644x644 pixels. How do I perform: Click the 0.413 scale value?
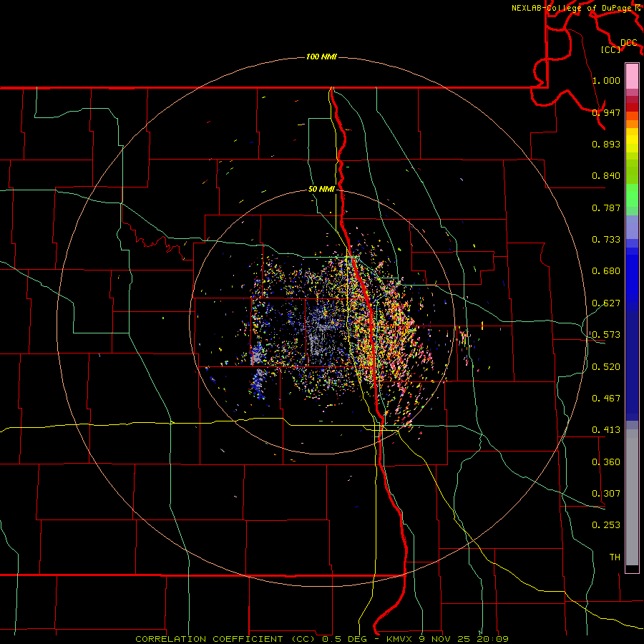point(606,430)
